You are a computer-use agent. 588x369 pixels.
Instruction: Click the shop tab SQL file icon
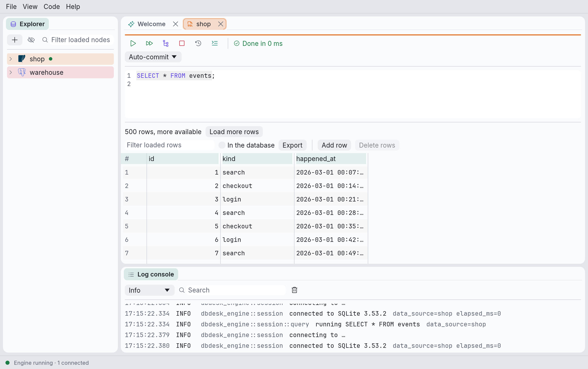[190, 24]
